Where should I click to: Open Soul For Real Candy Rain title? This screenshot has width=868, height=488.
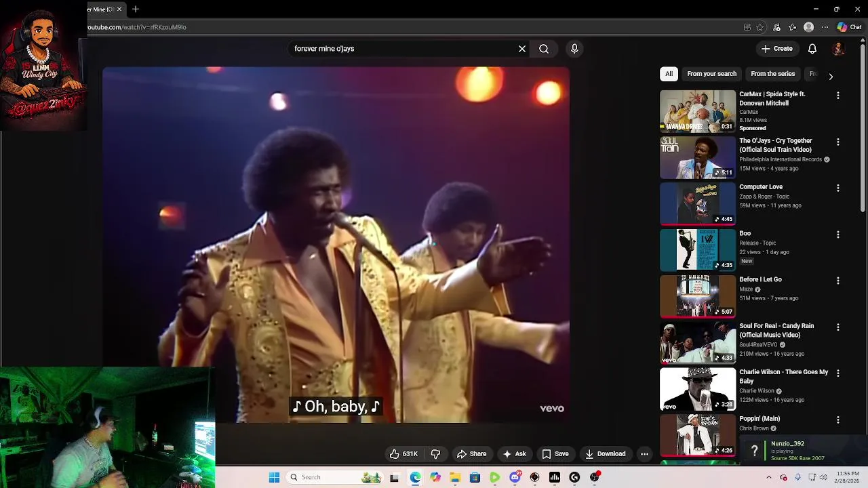pos(776,330)
